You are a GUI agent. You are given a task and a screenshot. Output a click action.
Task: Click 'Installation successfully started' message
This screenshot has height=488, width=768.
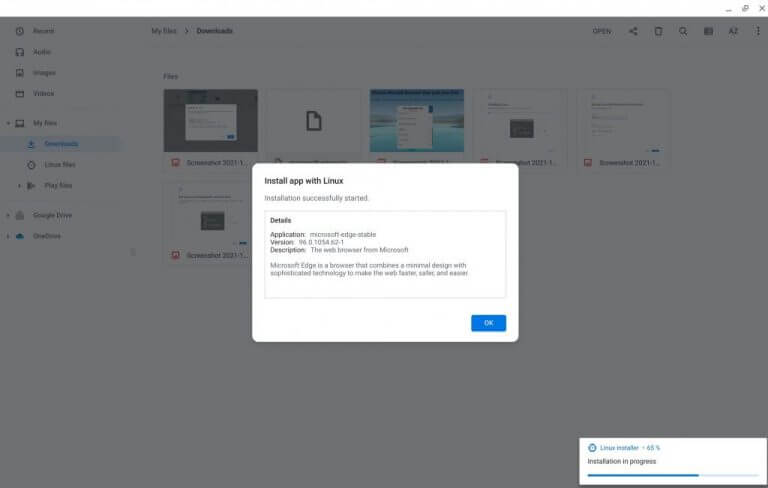pos(316,198)
